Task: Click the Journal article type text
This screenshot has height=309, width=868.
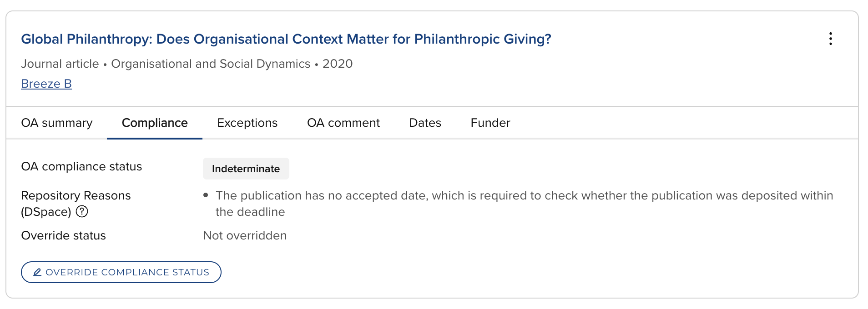Action: tap(60, 64)
